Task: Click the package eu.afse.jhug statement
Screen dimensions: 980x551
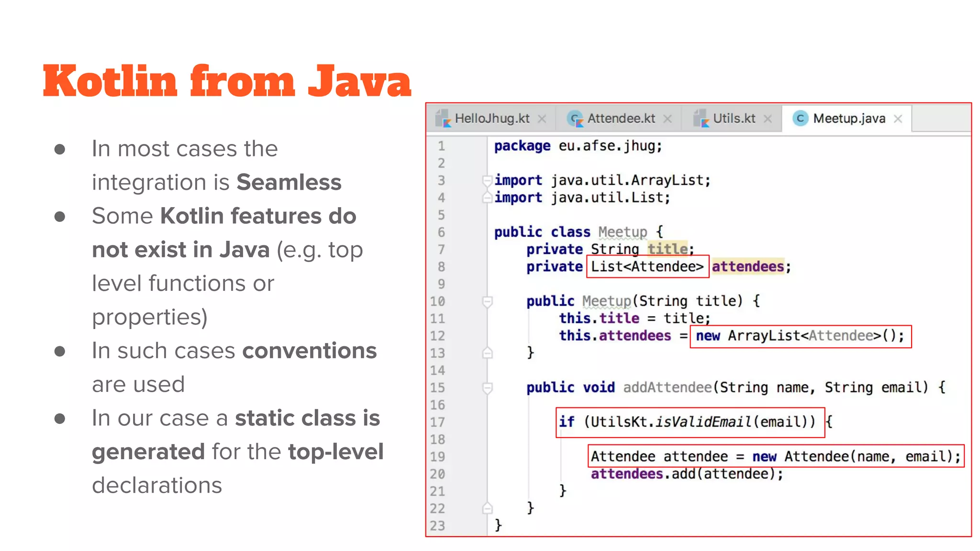Action: 578,146
